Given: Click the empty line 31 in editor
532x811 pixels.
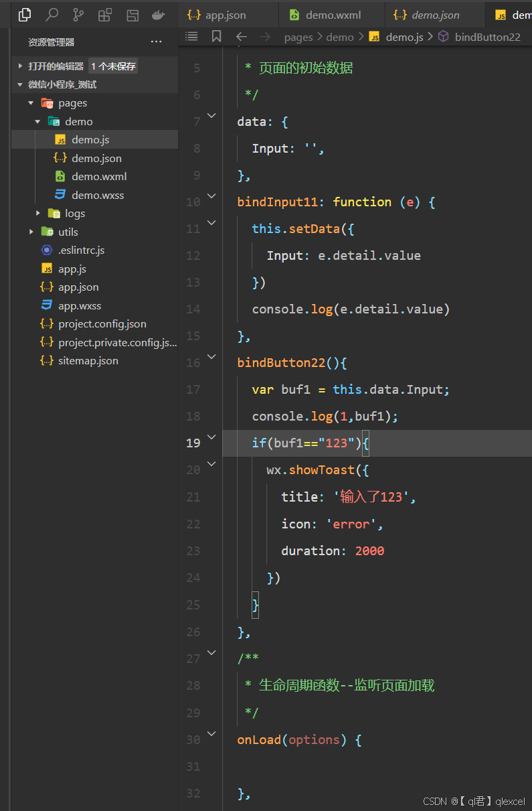Looking at the screenshot, I should click(377, 766).
